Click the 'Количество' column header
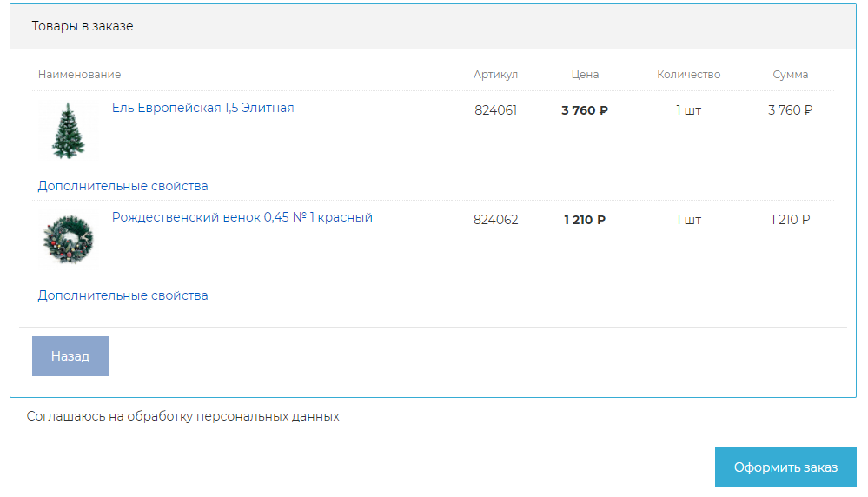 click(x=688, y=75)
